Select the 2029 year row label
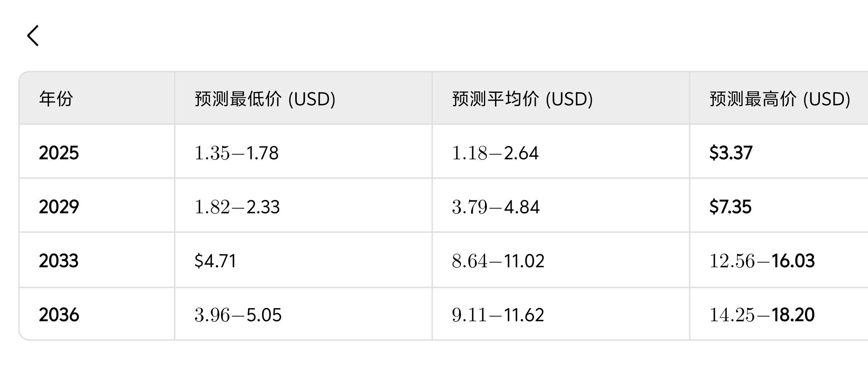The width and height of the screenshot is (868, 376). [x=59, y=207]
